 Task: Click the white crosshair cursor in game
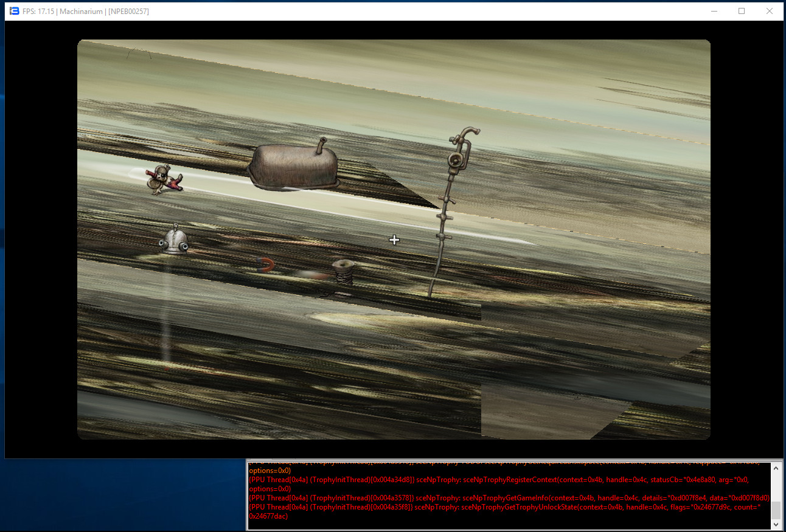[394, 240]
